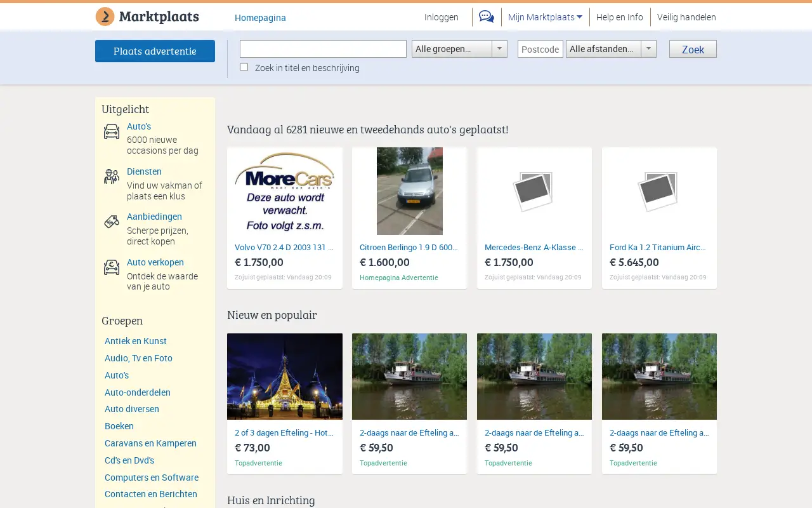
Task: Select Caravans en Kamperen group
Action: [x=150, y=443]
